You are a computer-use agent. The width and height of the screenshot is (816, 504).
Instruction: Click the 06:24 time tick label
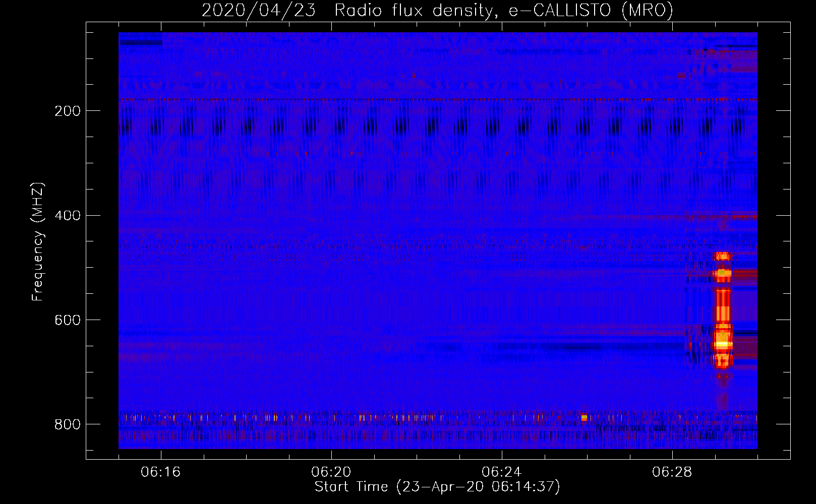[x=501, y=472]
